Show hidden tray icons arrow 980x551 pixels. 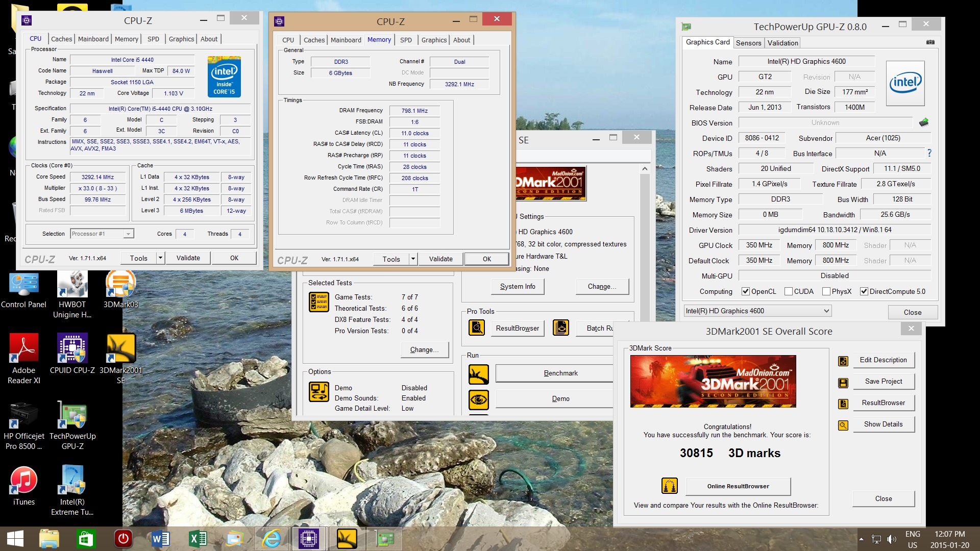click(862, 539)
